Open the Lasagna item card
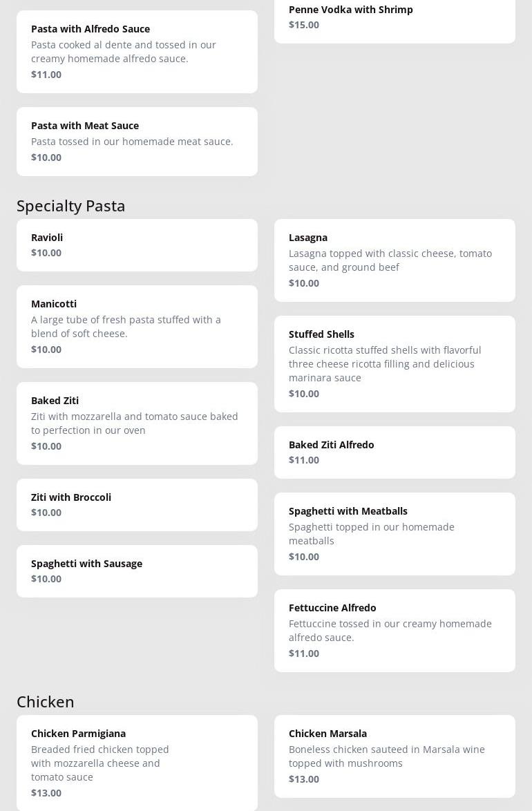The image size is (532, 811). point(394,260)
